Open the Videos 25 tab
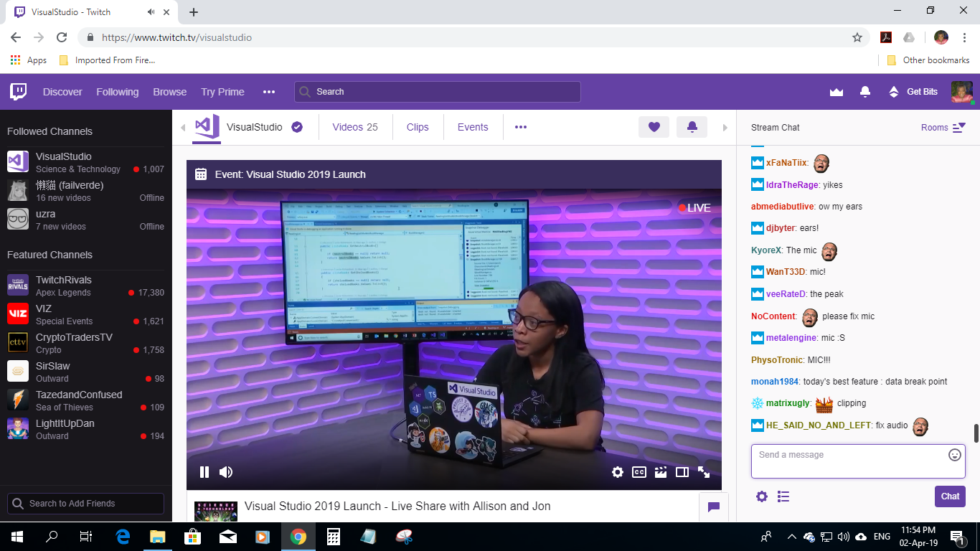The width and height of the screenshot is (980, 551). [x=355, y=127]
